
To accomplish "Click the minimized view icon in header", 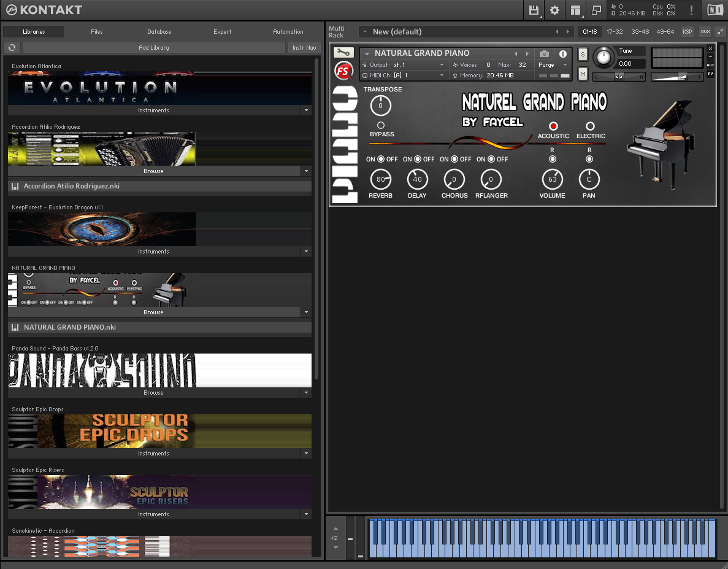I will point(597,10).
